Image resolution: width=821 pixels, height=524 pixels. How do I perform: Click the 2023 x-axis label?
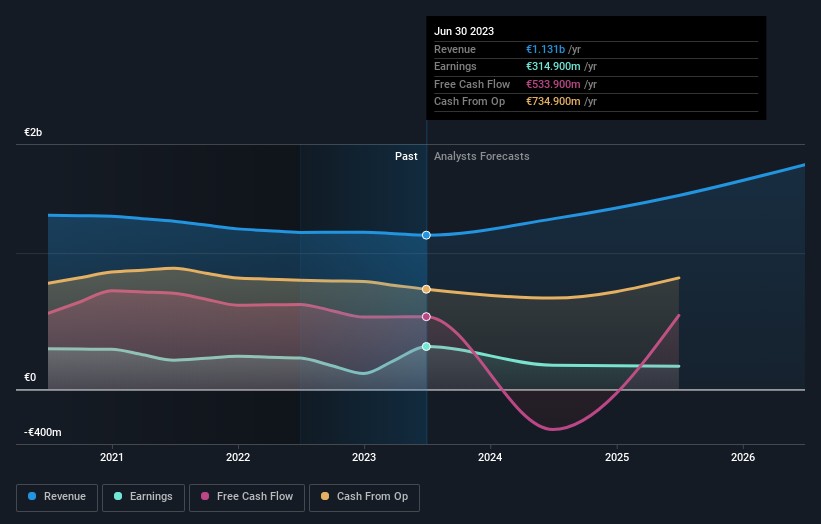click(364, 458)
